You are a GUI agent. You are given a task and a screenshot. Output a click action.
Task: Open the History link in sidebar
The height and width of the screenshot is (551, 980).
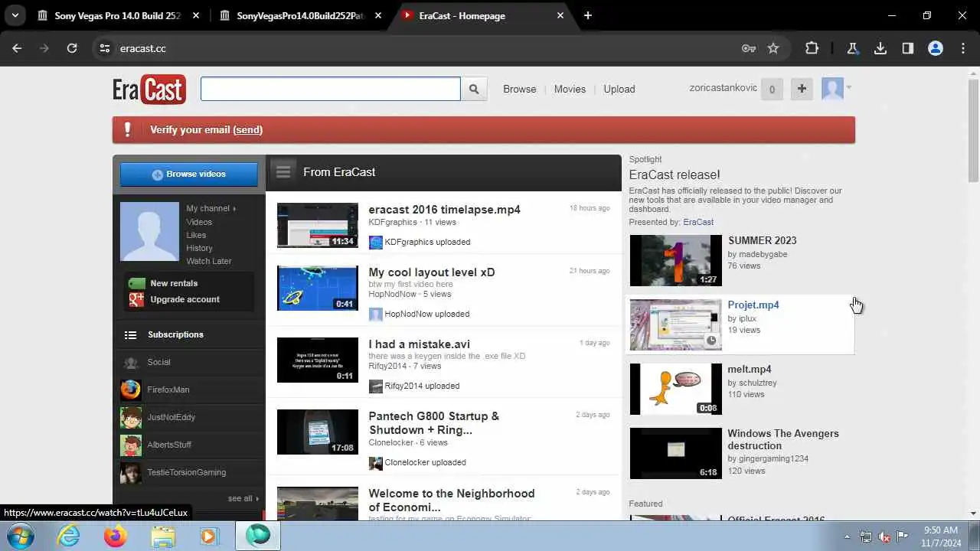click(199, 248)
